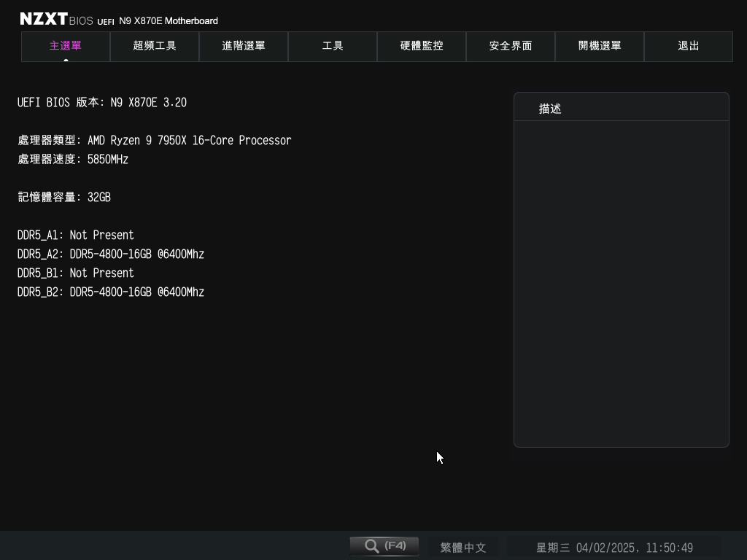Open the 繁體中文 language selector
This screenshot has height=560, width=747.
point(463,548)
